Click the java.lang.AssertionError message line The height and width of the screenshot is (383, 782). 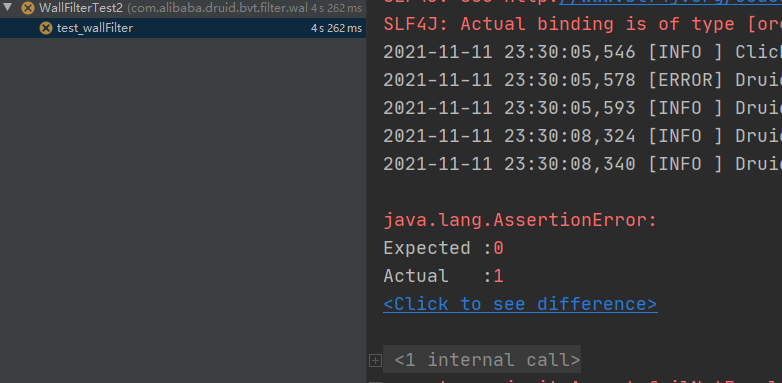(520, 220)
